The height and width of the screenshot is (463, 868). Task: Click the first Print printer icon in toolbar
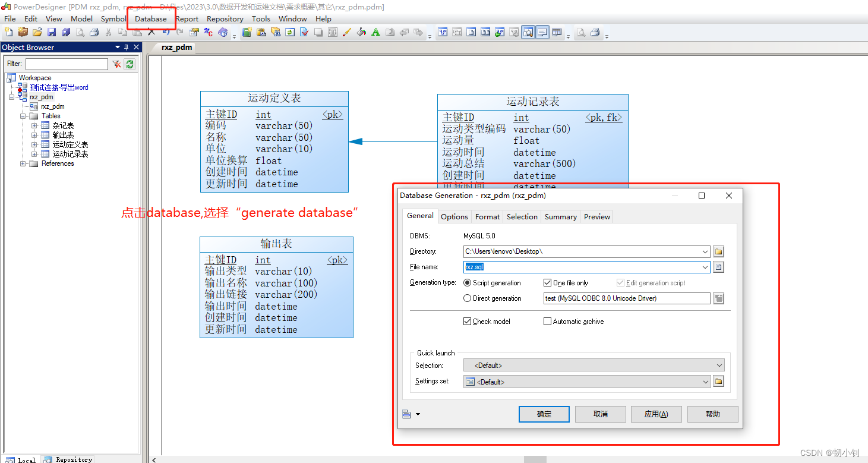coord(94,32)
